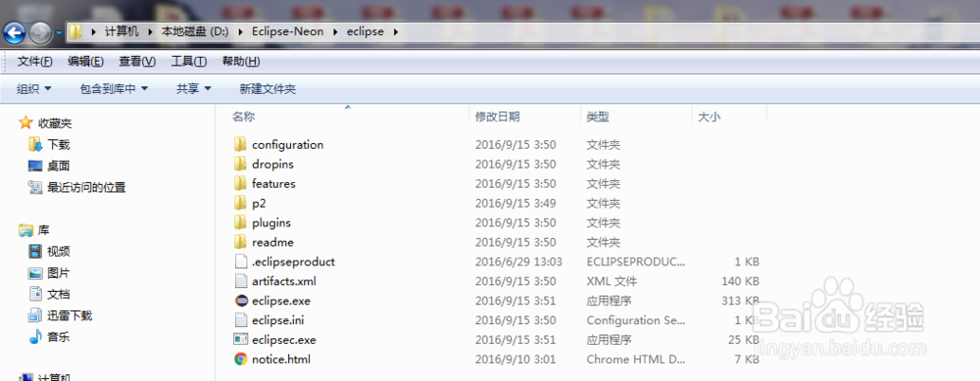Click the 2016/9/10 3:01 date cell
980x381 pixels.
point(515,359)
